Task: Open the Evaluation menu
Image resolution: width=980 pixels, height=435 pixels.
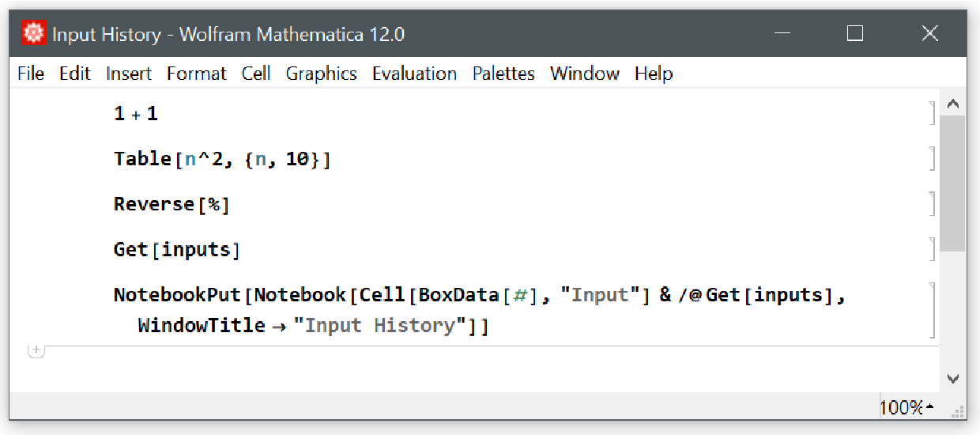Action: (x=414, y=74)
